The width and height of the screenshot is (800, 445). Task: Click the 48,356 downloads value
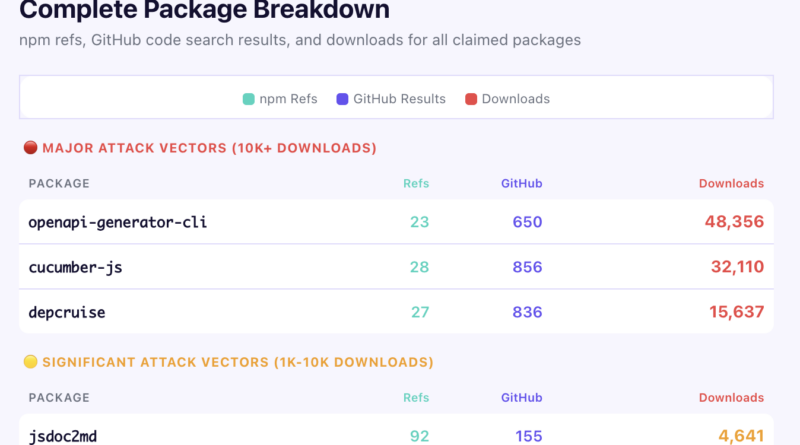pyautogui.click(x=734, y=222)
